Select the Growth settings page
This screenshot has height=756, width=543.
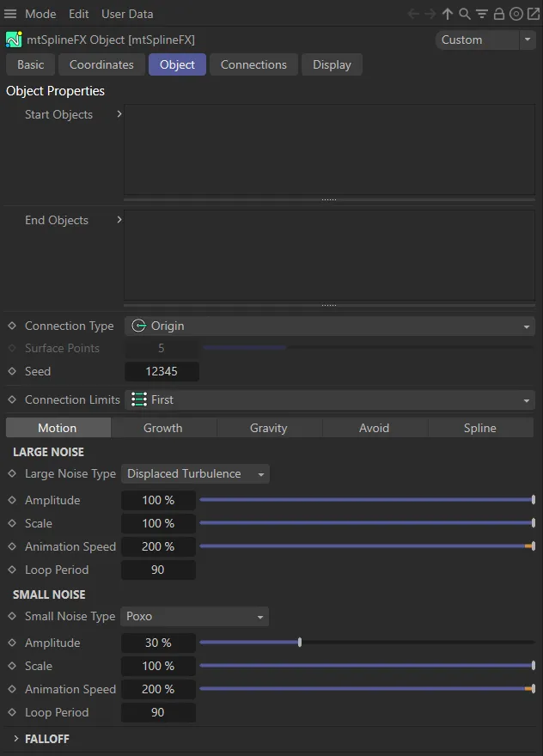pyautogui.click(x=163, y=427)
